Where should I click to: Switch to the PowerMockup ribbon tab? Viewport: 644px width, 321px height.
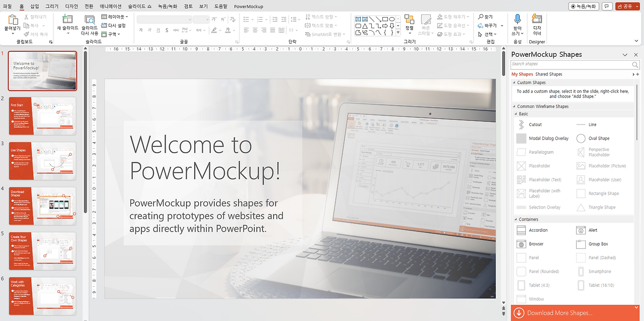[249, 7]
